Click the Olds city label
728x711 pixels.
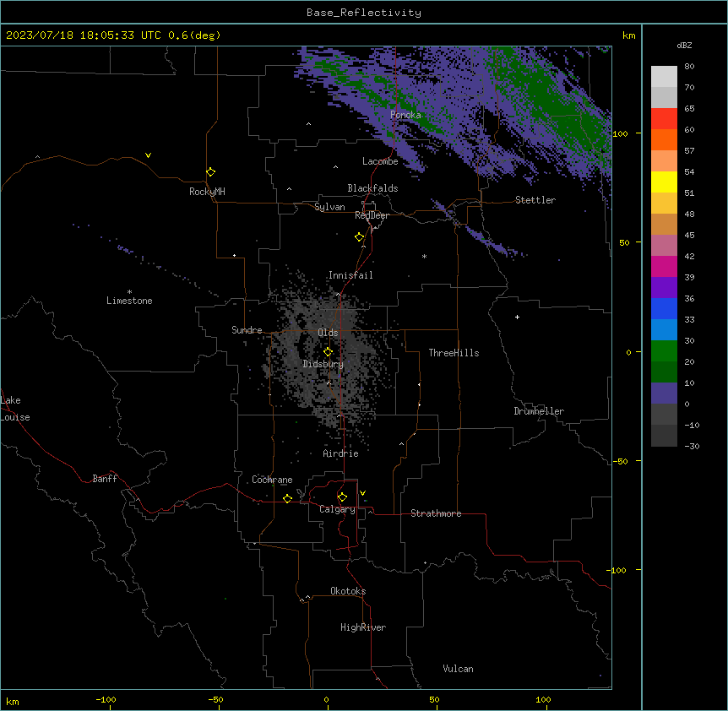pos(328,333)
